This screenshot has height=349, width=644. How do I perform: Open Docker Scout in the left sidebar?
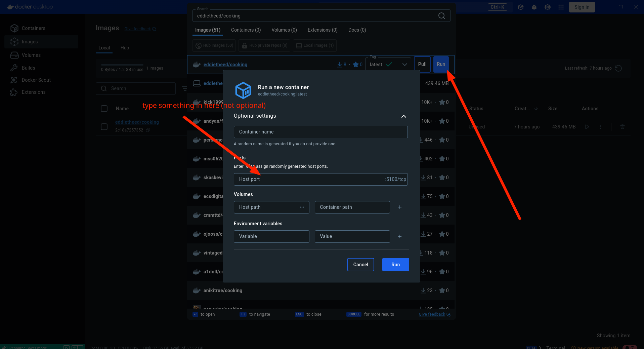click(41, 80)
